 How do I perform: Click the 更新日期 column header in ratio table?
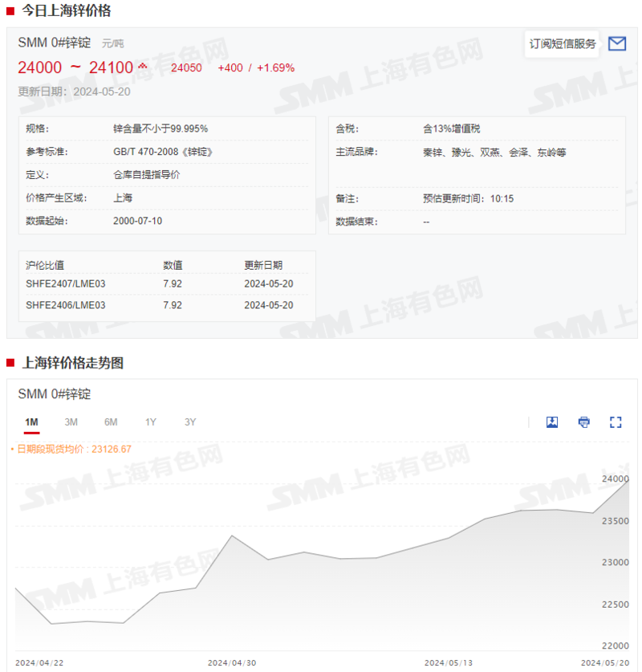pos(263,265)
